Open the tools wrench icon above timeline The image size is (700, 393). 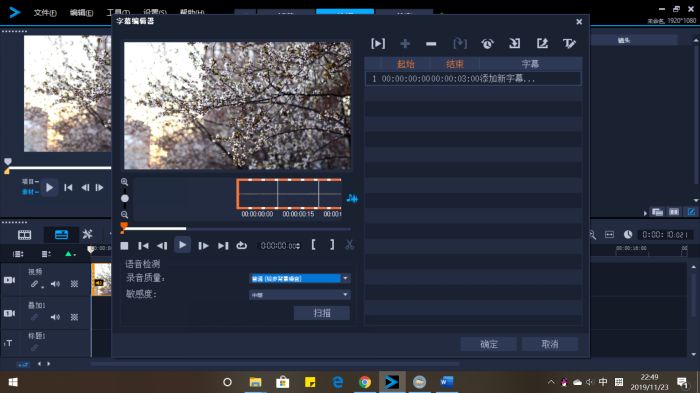87,234
